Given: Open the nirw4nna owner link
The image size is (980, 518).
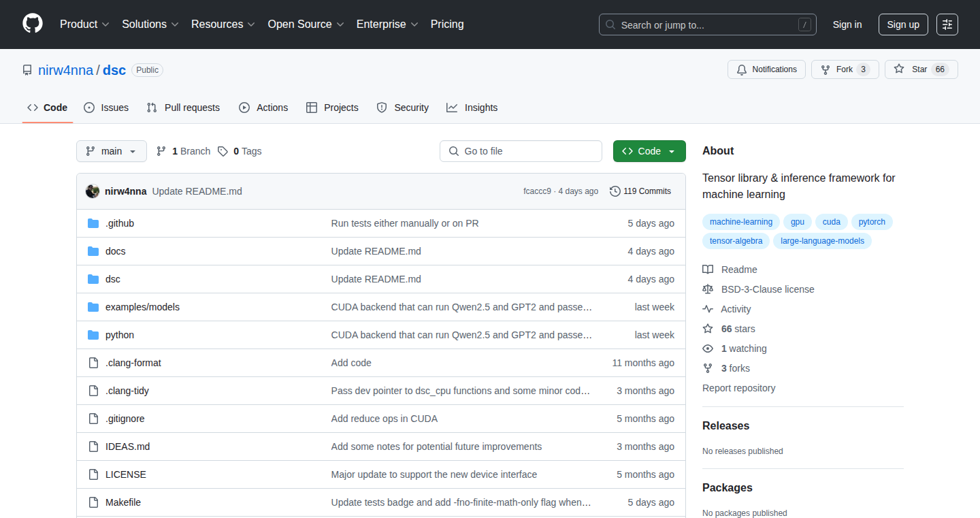Looking at the screenshot, I should [65, 70].
